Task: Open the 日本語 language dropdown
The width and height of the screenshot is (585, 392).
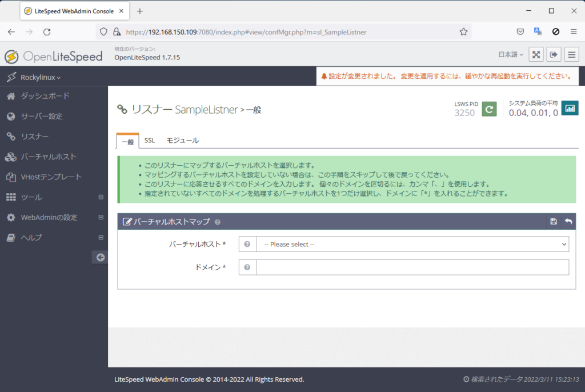Action: pos(511,55)
